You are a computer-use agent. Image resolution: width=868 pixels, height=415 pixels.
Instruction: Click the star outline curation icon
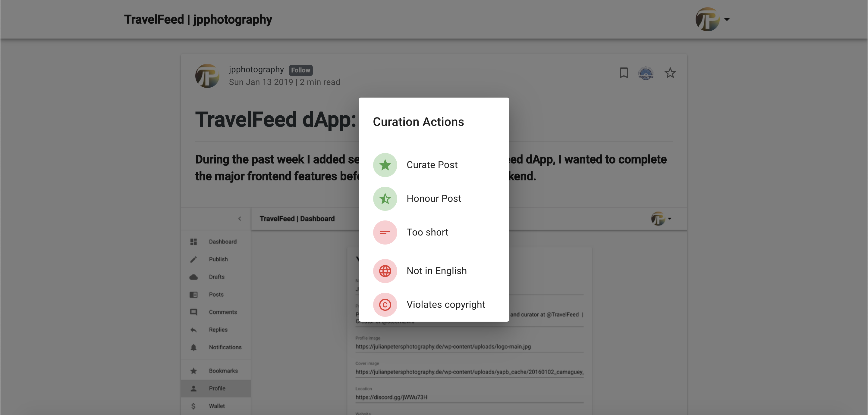click(670, 73)
